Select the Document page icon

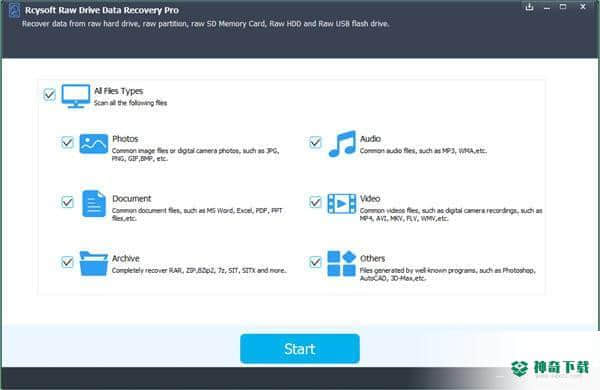94,204
